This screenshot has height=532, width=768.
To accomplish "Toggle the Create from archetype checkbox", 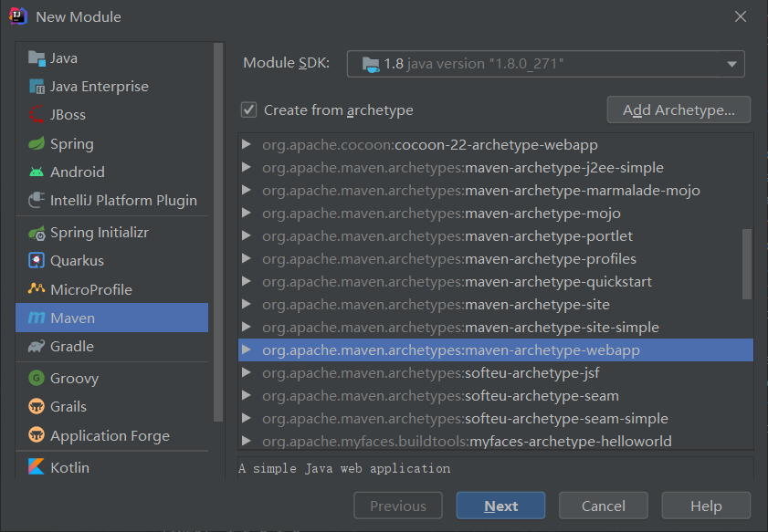I will 248,110.
